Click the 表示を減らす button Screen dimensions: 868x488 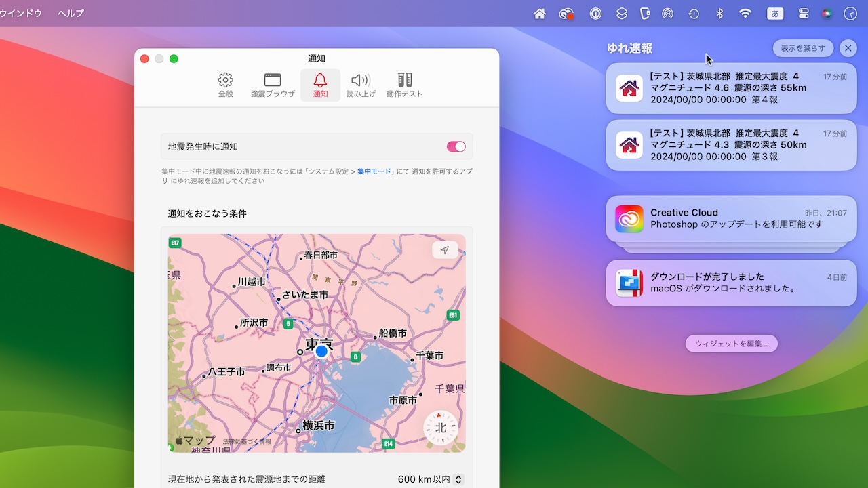point(803,48)
